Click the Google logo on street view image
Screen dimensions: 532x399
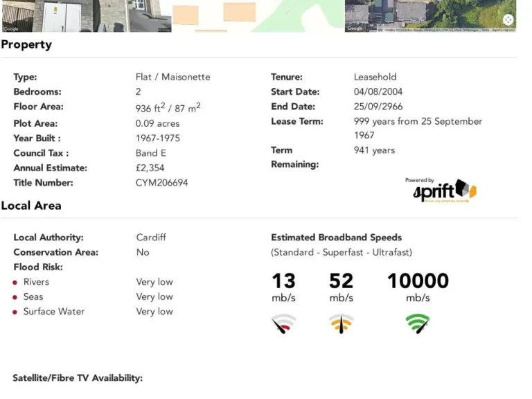pyautogui.click(x=11, y=29)
